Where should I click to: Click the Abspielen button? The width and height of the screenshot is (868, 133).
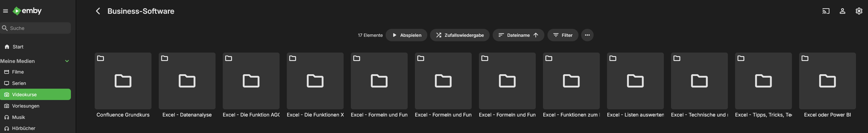(x=406, y=35)
